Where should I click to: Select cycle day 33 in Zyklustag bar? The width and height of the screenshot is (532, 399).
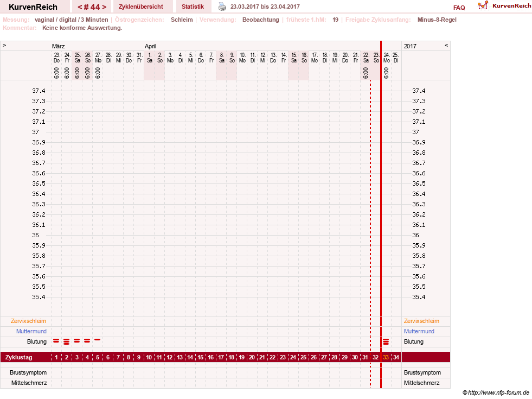pyautogui.click(x=386, y=357)
